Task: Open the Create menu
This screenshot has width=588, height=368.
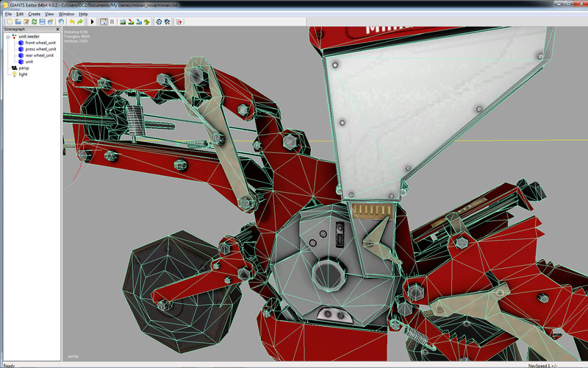Action: pos(35,14)
